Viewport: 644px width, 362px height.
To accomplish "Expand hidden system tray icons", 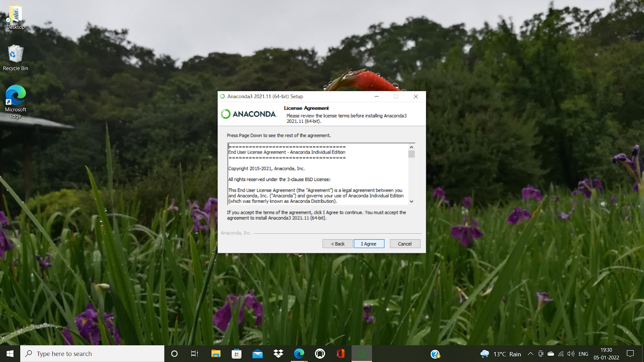I will pyautogui.click(x=530, y=354).
